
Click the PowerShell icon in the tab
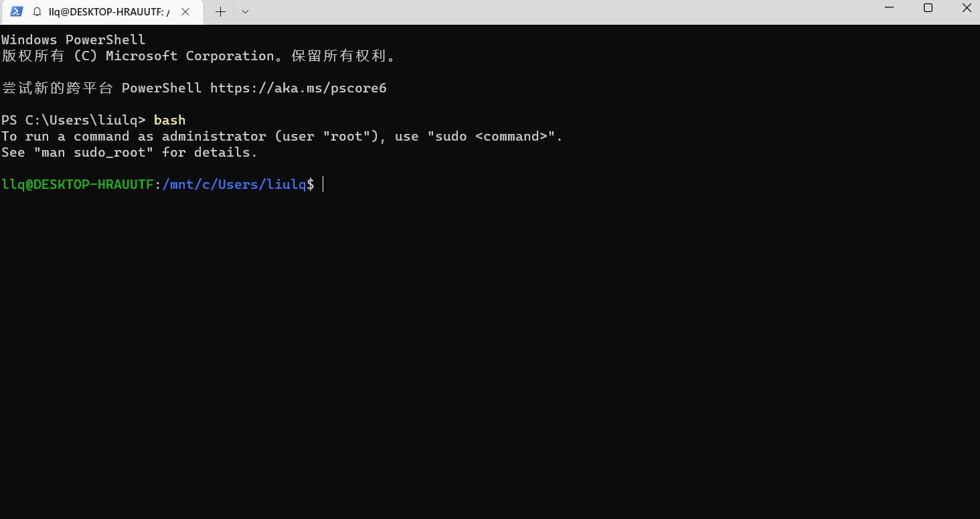[17, 11]
